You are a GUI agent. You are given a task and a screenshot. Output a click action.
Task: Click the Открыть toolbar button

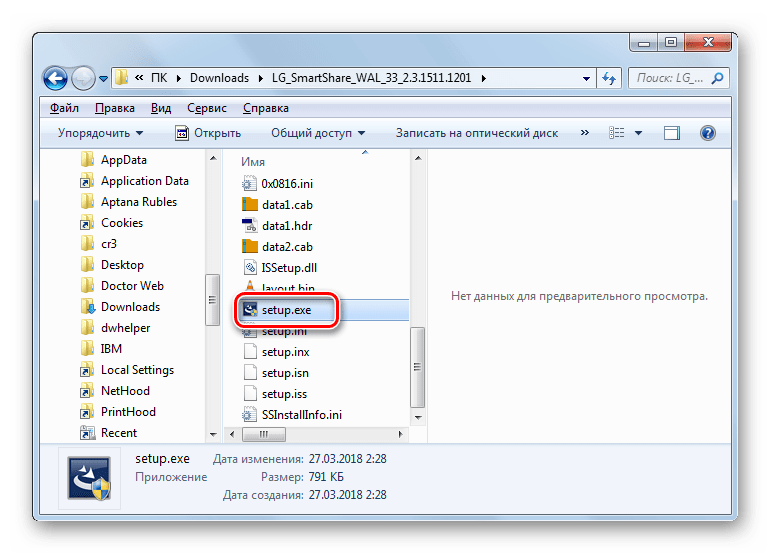(x=208, y=133)
